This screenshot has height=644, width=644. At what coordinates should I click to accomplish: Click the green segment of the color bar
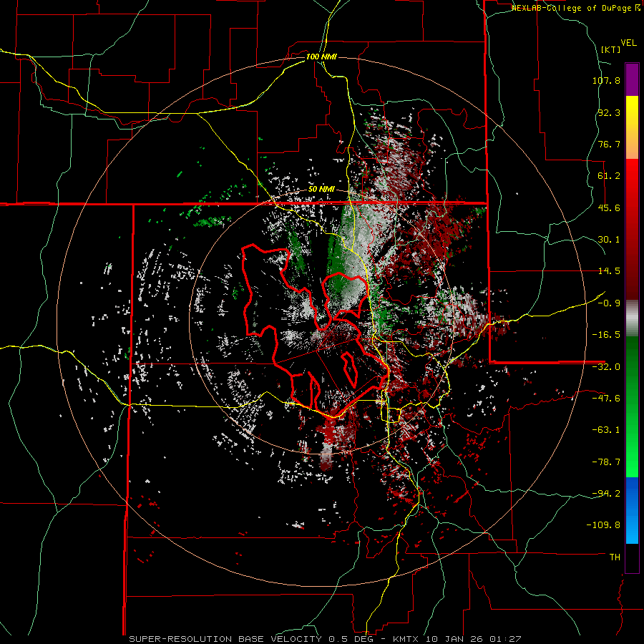point(632,406)
